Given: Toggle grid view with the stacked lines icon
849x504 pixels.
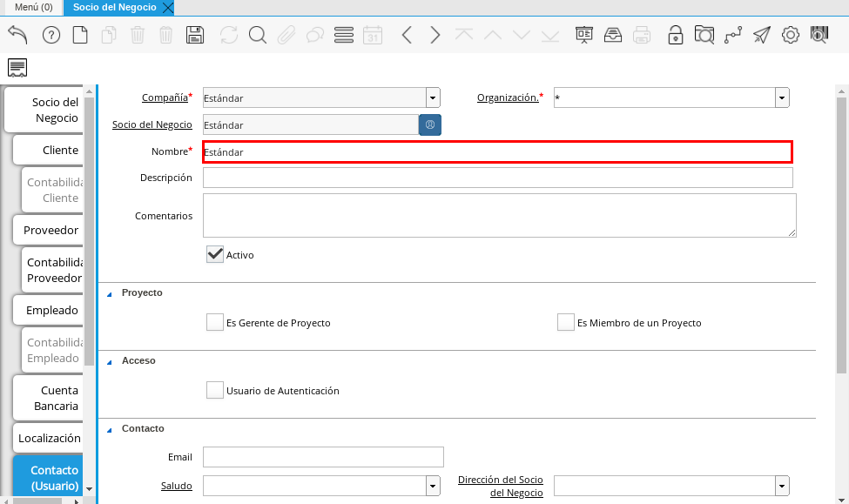Looking at the screenshot, I should click(343, 35).
